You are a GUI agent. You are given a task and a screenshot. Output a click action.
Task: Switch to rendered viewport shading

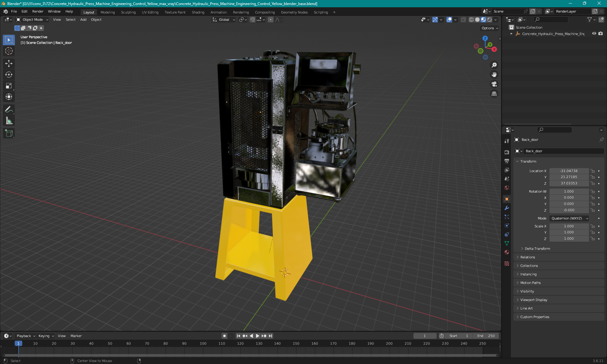point(489,20)
